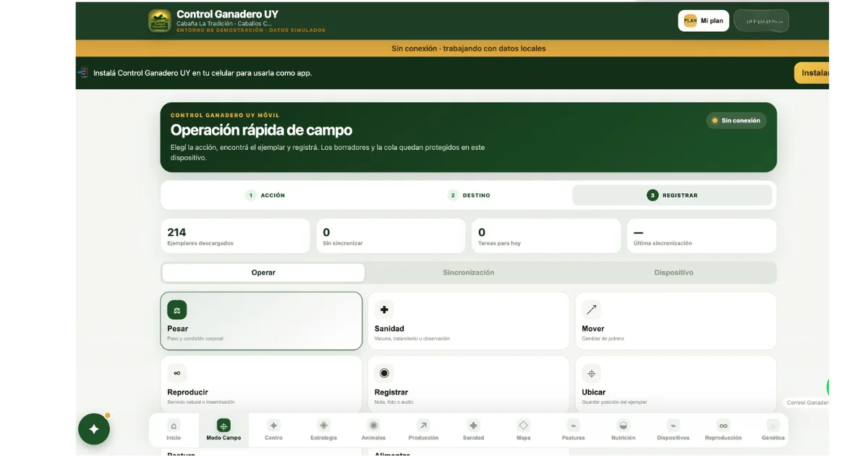The width and height of the screenshot is (868, 456).
Task: Click the Instalar button in the banner
Action: click(x=812, y=73)
